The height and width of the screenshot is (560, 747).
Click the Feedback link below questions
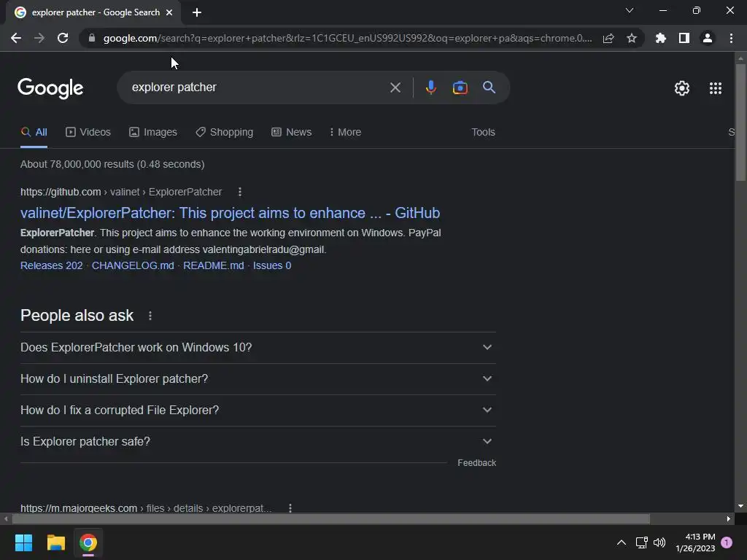477,463
